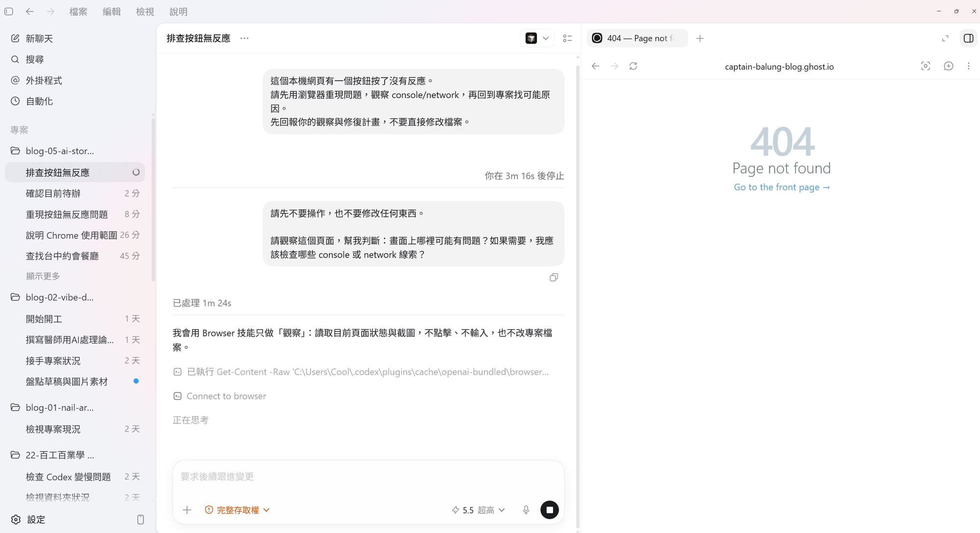Toggle the split view panel icon

(968, 38)
